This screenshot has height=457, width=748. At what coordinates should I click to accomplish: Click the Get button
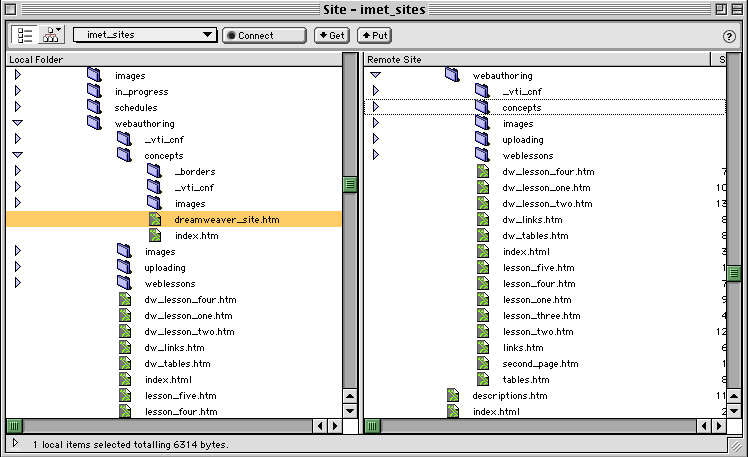pos(332,35)
